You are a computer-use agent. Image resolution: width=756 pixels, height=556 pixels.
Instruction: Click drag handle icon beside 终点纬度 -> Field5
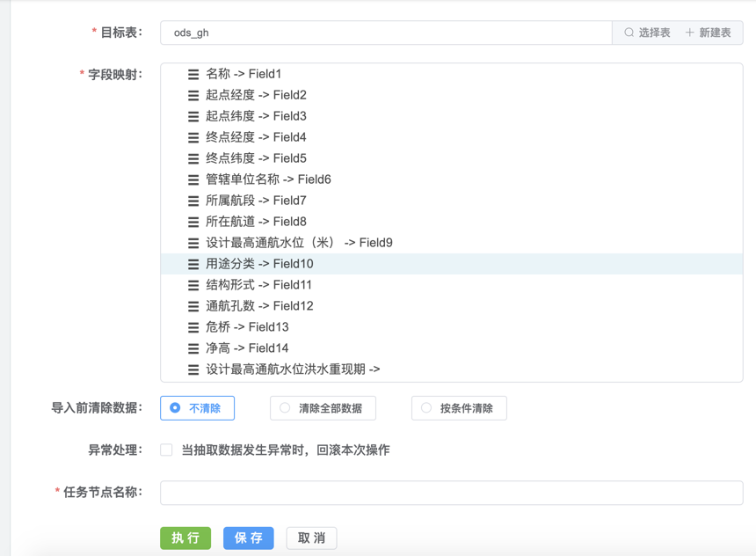pos(193,159)
